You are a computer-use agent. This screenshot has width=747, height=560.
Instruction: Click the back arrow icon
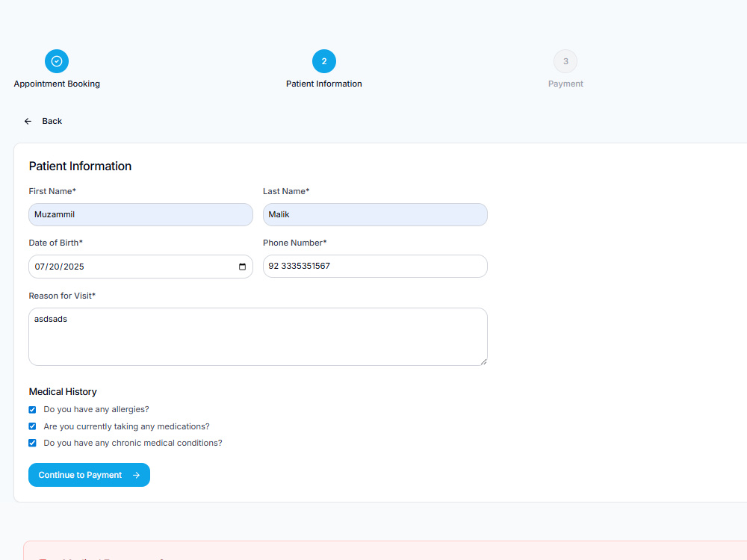(x=28, y=122)
